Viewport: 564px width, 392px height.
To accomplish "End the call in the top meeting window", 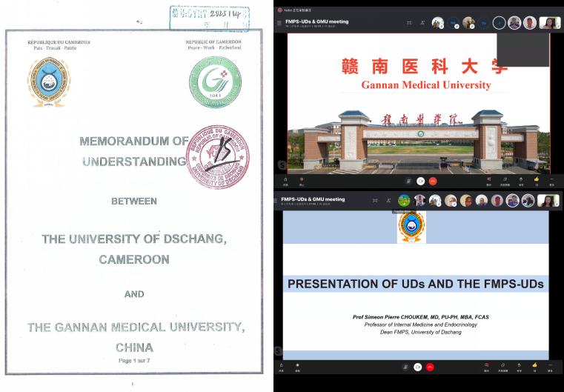I will point(431,180).
